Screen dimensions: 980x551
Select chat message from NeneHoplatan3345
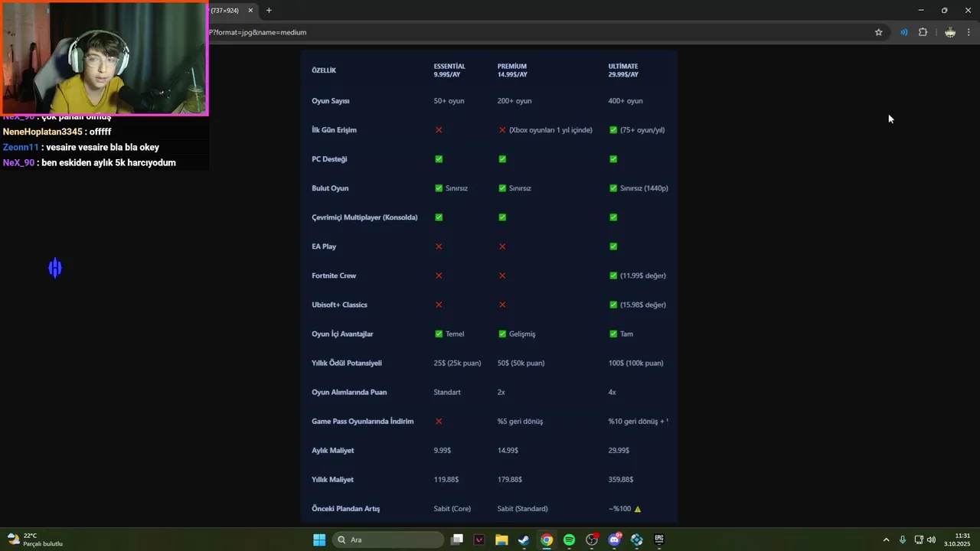(x=57, y=132)
